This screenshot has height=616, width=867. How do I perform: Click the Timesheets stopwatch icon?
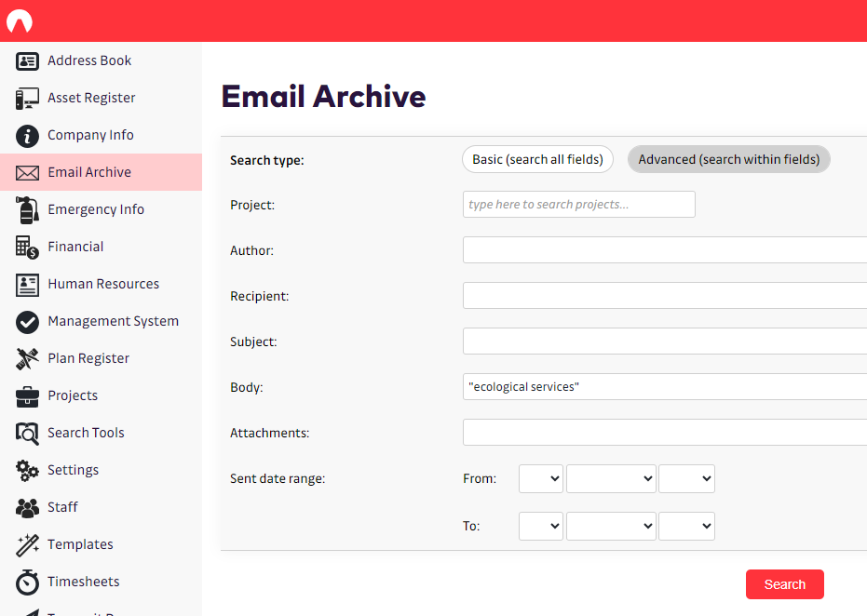pyautogui.click(x=27, y=582)
